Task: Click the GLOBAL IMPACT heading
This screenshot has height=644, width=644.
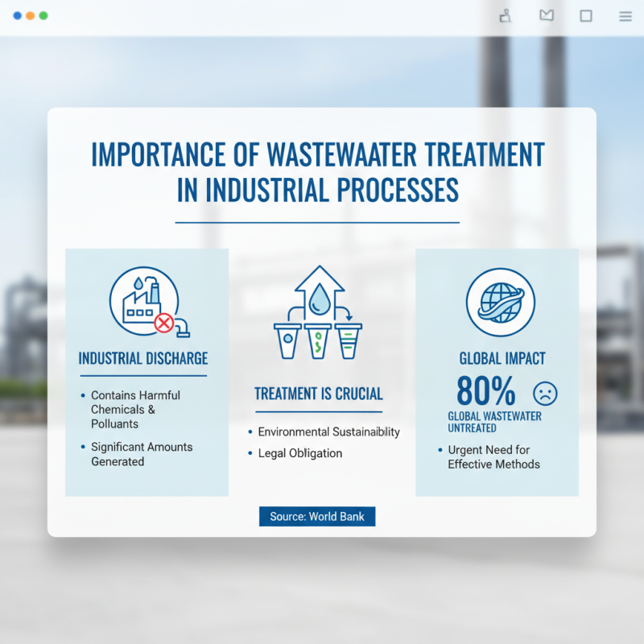Action: point(502,357)
